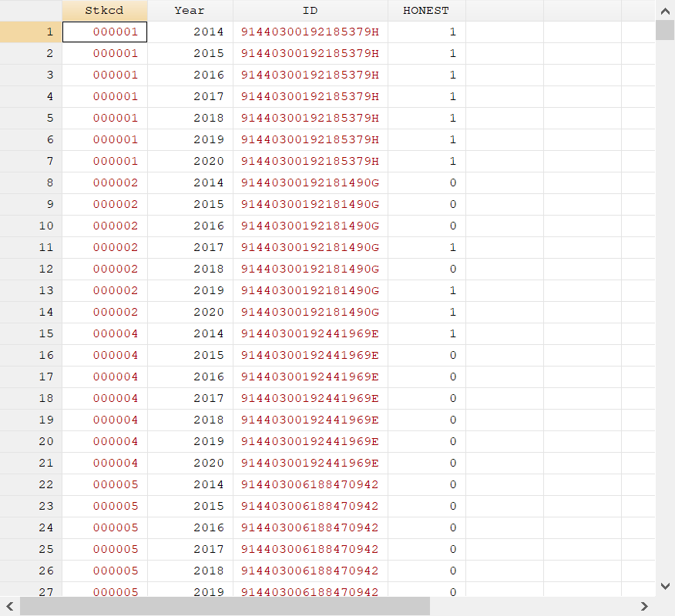Click HONEST value 1 in row 11
Screen dimensions: 675x616
pos(427,247)
